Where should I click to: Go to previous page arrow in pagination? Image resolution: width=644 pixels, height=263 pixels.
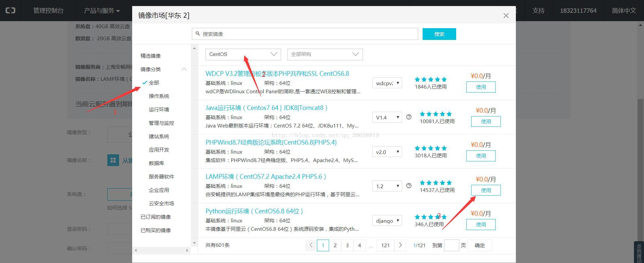311,245
